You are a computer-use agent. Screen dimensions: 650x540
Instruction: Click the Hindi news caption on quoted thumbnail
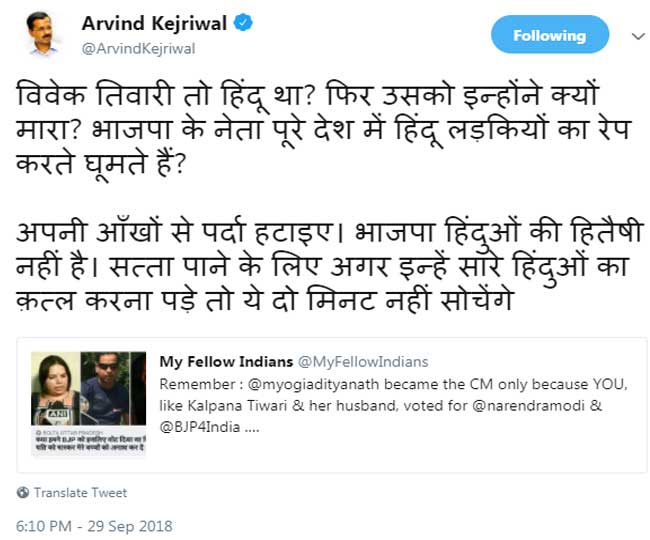[88, 446]
